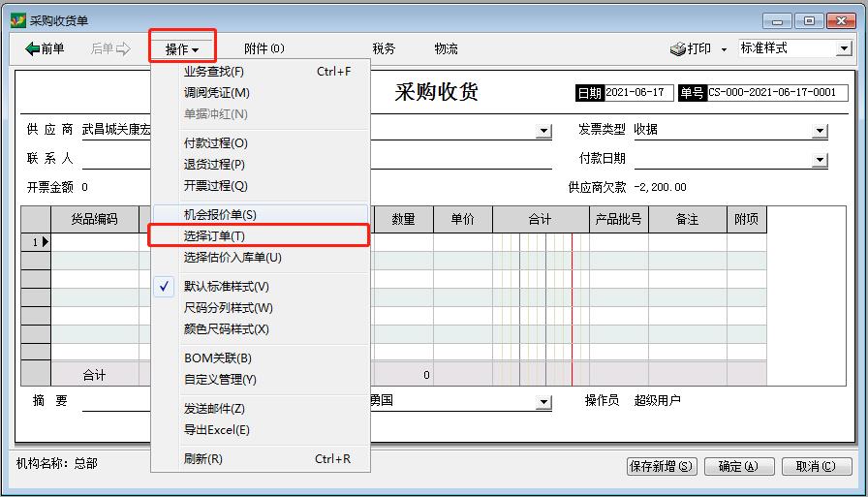This screenshot has width=868, height=497.
Task: Go to next document with 后单 arrow
Action: pyautogui.click(x=110, y=48)
